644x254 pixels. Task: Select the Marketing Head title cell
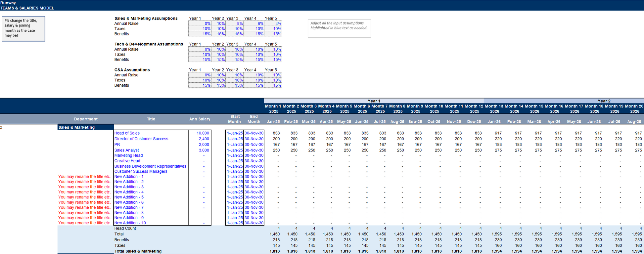(129, 155)
